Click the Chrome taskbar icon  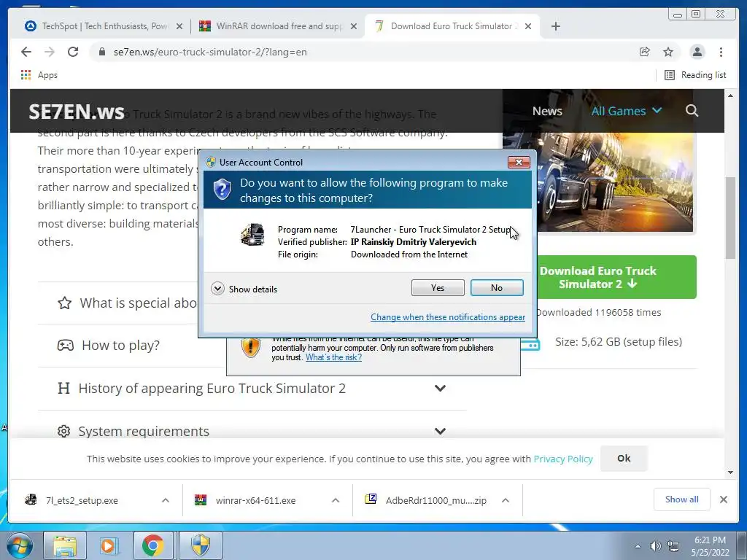[152, 545]
